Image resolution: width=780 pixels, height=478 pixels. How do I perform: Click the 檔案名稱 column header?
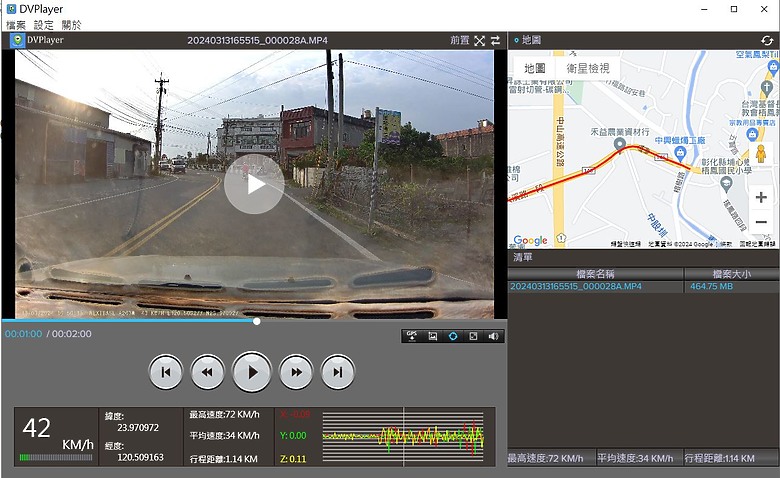(x=595, y=274)
